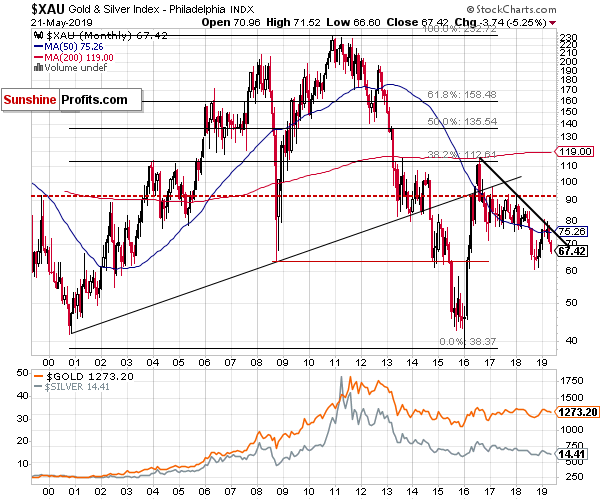Image resolution: width=600 pixels, height=500 pixels.
Task: Click the Volume undef legend entry
Action: (70, 68)
